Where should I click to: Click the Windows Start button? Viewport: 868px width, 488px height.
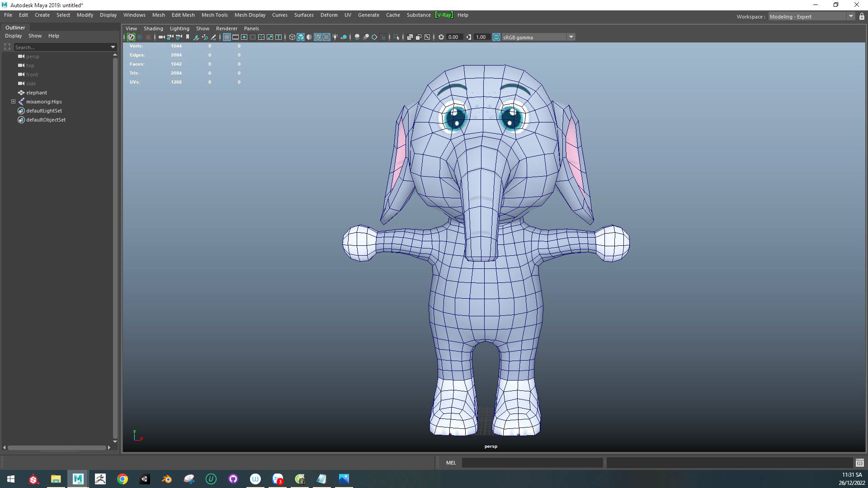[x=11, y=479]
